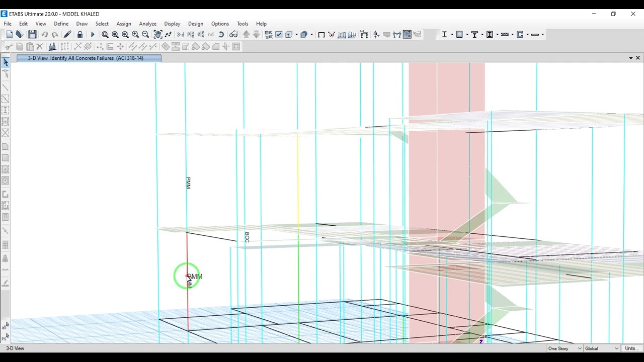
Task: Set Plan view with pln button
Action: [x=191, y=34]
